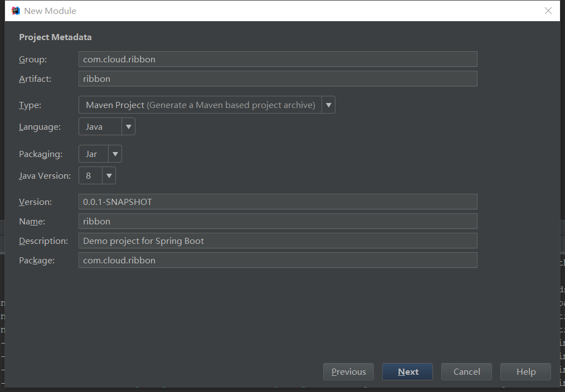Proceed with the Next button
Screen dimensions: 565x392
[407, 371]
